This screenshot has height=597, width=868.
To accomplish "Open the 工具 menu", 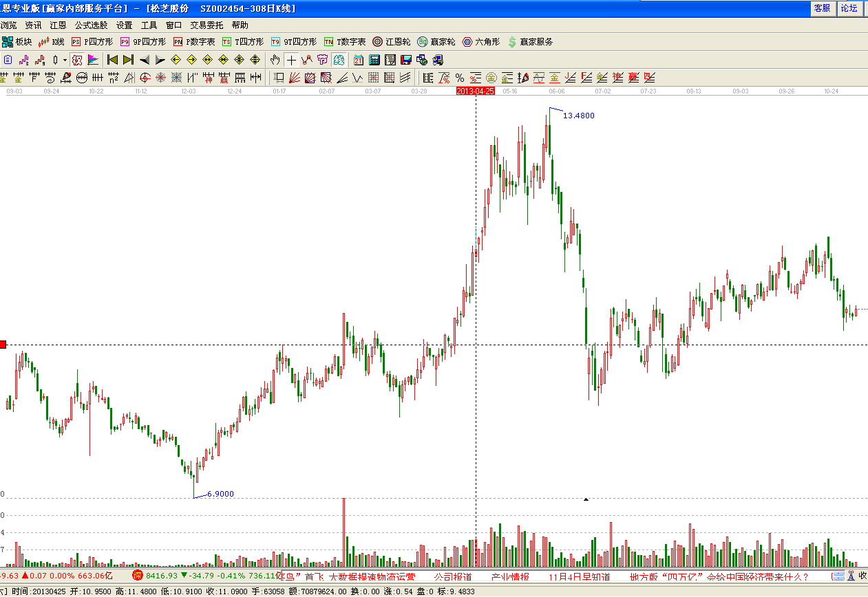I will [x=149, y=25].
